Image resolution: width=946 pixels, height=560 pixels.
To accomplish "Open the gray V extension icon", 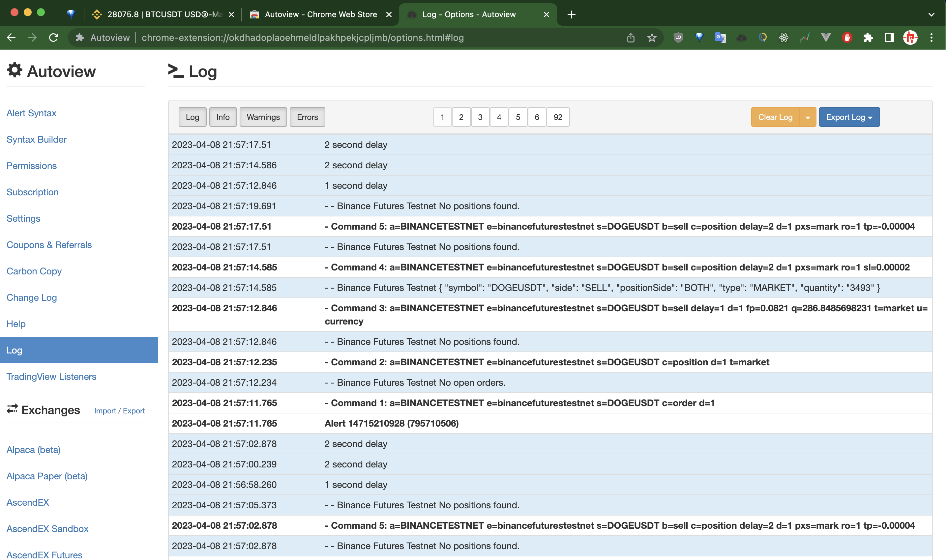I will [826, 37].
